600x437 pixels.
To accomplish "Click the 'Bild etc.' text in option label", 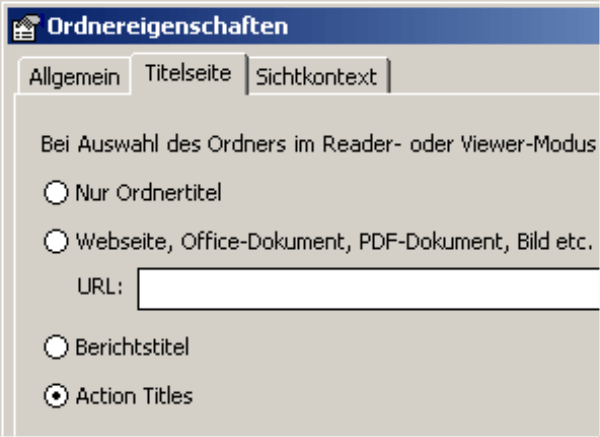I will click(x=555, y=241).
